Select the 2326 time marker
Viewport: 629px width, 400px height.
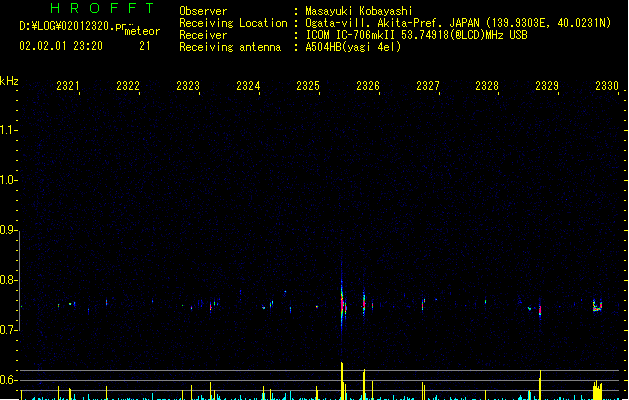tap(368, 86)
